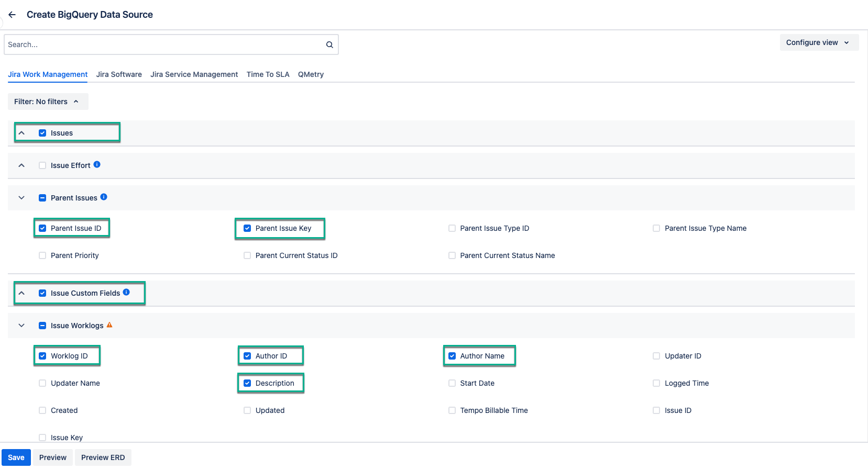The width and height of the screenshot is (868, 470).
Task: Uncheck Parent Issue Key checkbox
Action: click(247, 228)
